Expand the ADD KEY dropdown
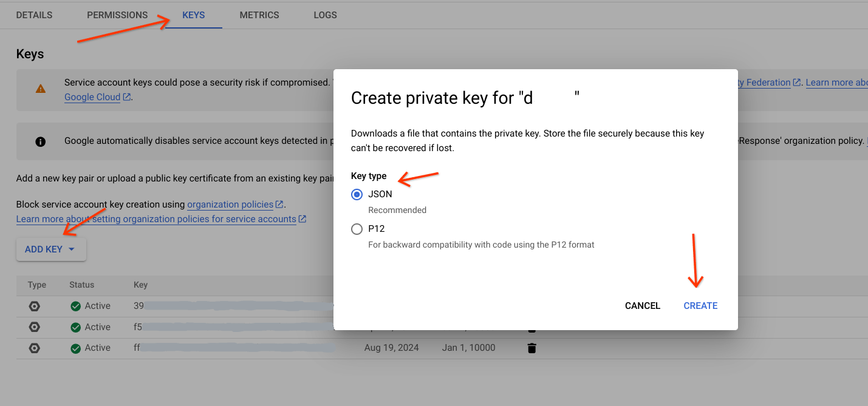The height and width of the screenshot is (406, 868). click(x=51, y=249)
